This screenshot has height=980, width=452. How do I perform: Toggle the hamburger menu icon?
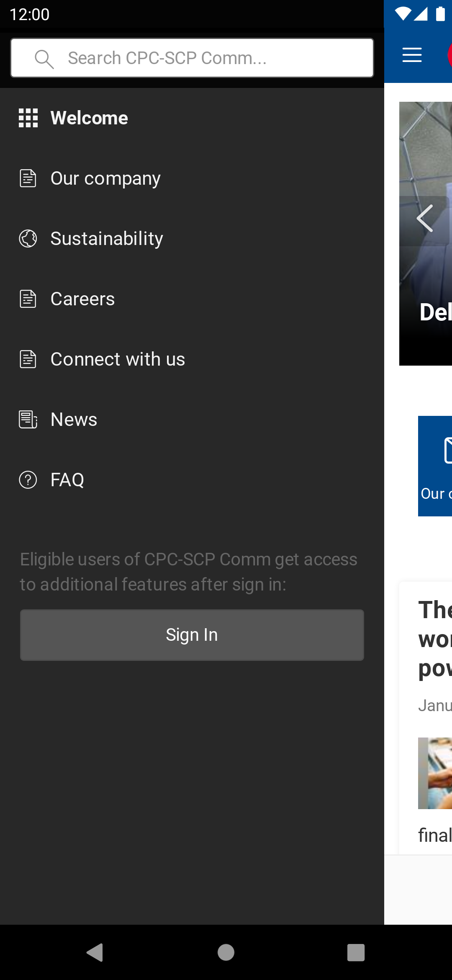(x=412, y=55)
